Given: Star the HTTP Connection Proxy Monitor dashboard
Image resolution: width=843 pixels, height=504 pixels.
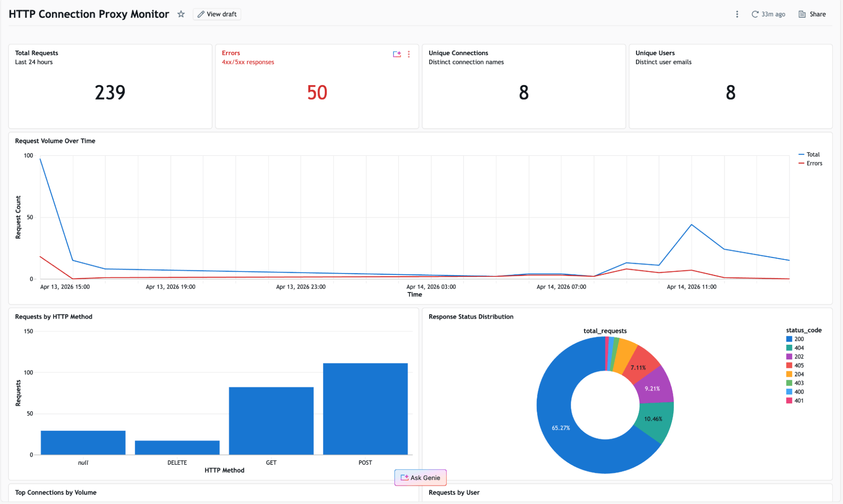Looking at the screenshot, I should [x=181, y=14].
